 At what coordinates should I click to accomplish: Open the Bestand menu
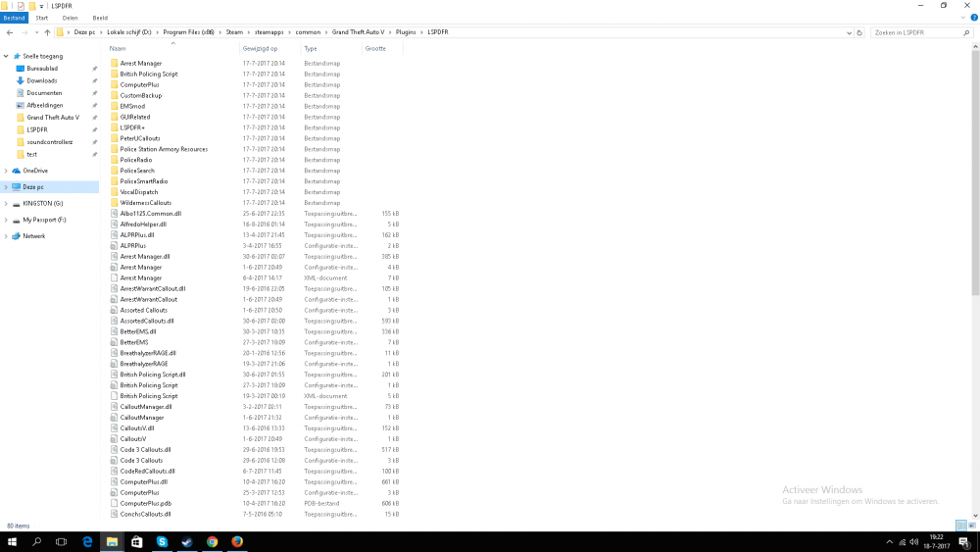14,18
